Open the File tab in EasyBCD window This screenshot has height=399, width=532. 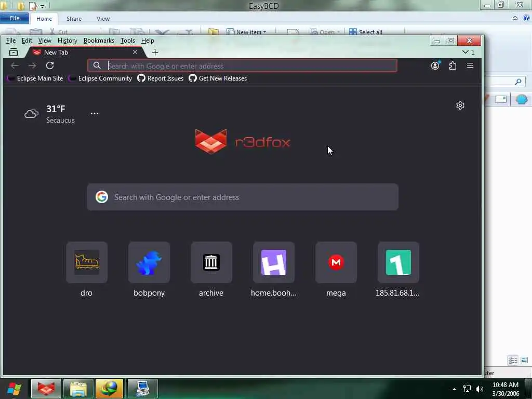15,18
